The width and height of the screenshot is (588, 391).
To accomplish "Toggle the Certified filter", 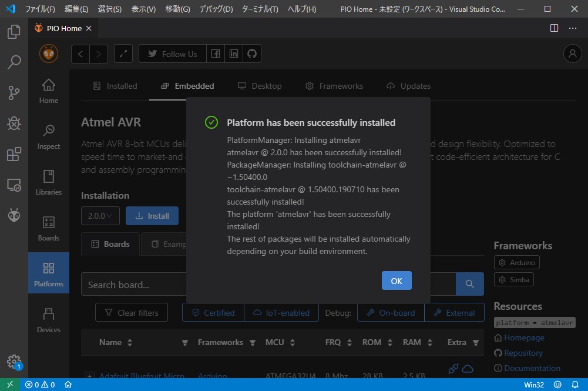I will tap(213, 313).
